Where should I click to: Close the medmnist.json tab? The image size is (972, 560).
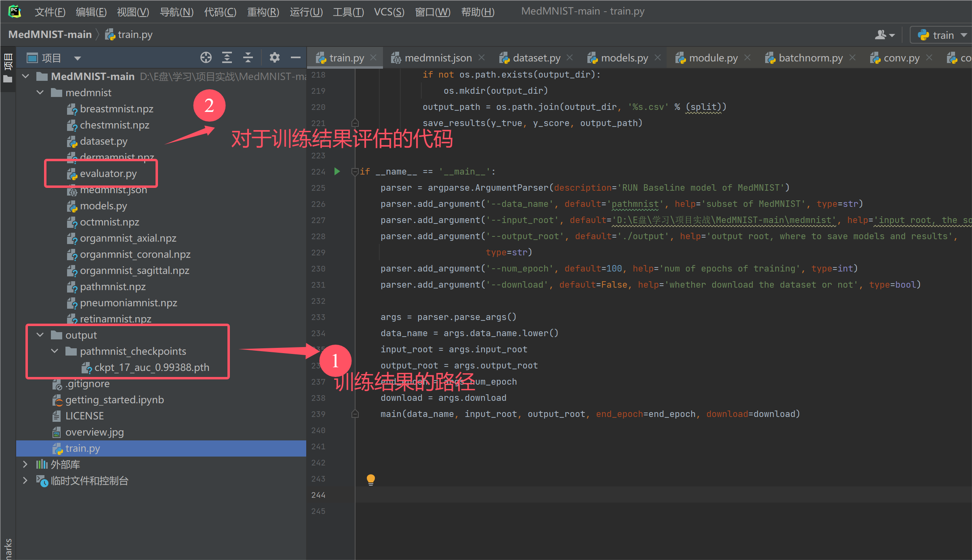(482, 58)
